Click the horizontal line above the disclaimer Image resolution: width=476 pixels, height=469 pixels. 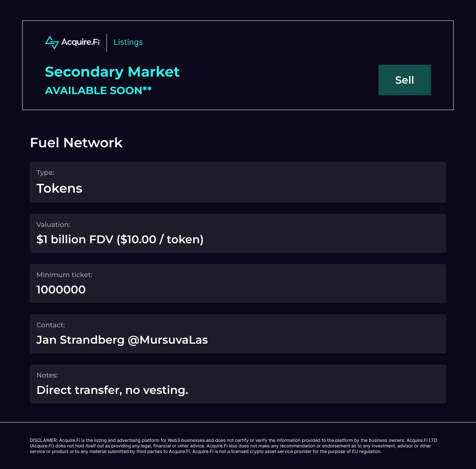(x=238, y=422)
